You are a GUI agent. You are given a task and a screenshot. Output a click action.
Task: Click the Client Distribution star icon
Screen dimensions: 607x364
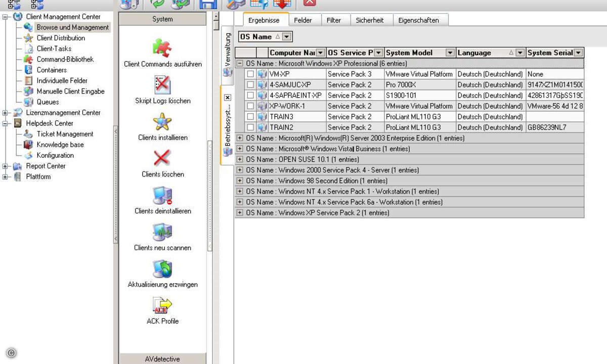pyautogui.click(x=28, y=38)
